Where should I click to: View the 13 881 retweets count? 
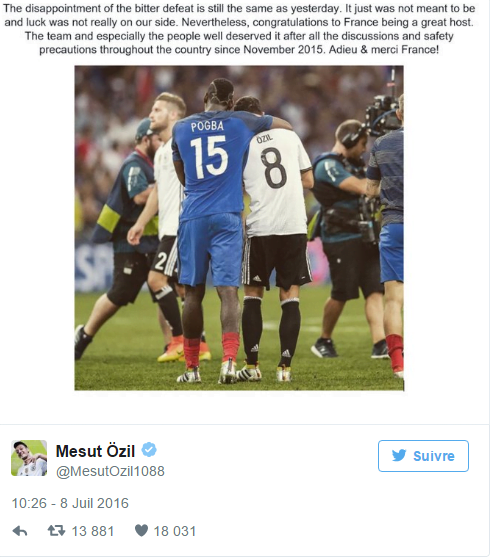[x=93, y=531]
